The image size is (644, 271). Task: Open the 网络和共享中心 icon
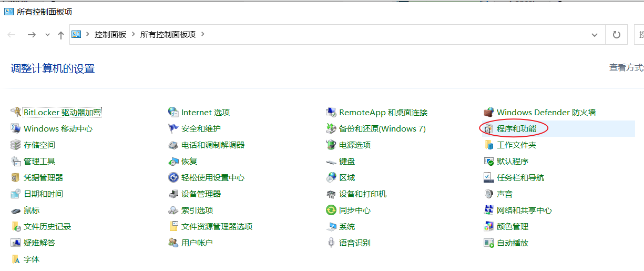(488, 210)
